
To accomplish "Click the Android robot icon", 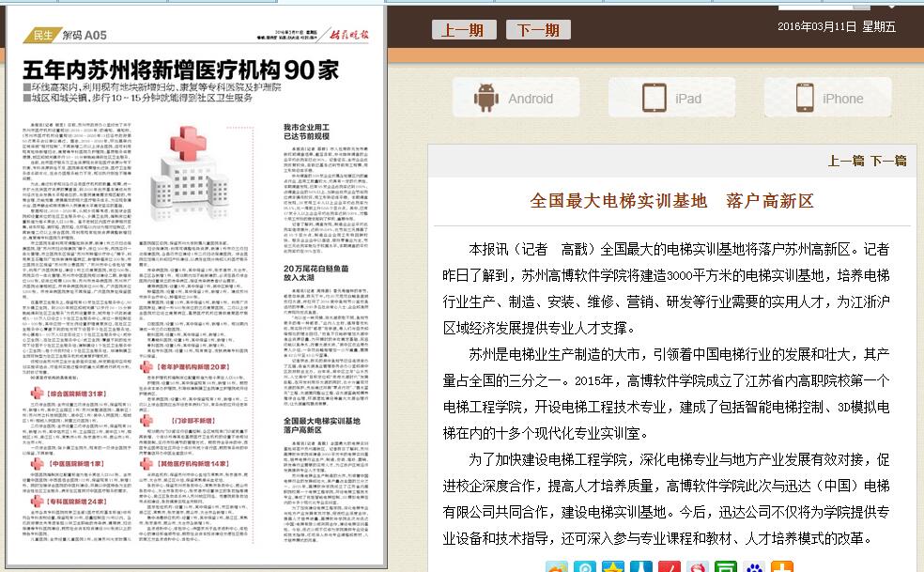I will click(x=486, y=98).
